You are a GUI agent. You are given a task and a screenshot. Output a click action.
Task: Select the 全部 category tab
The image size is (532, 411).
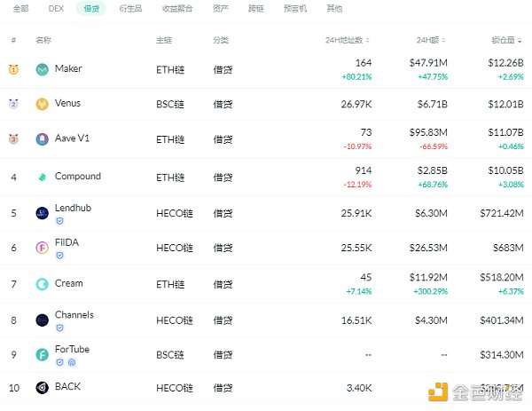pos(20,9)
